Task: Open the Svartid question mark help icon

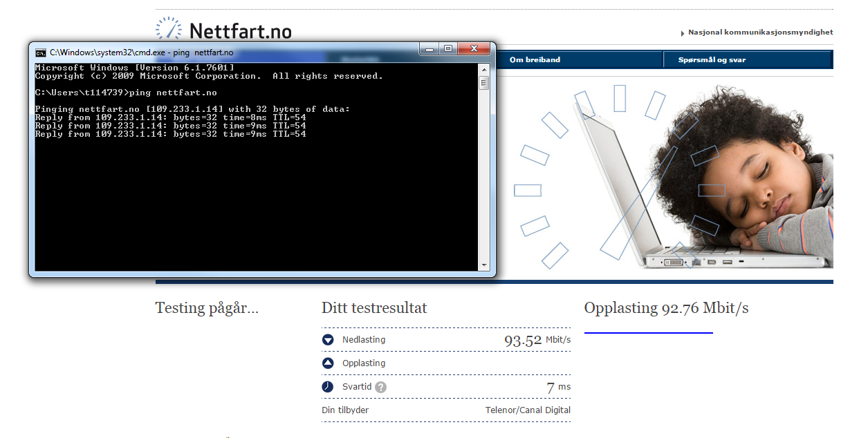Action: pyautogui.click(x=380, y=388)
